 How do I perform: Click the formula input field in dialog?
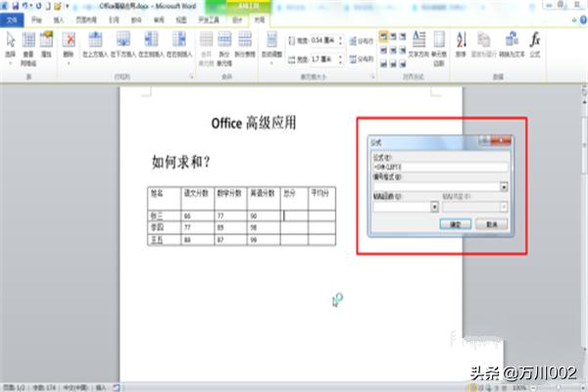[440, 167]
